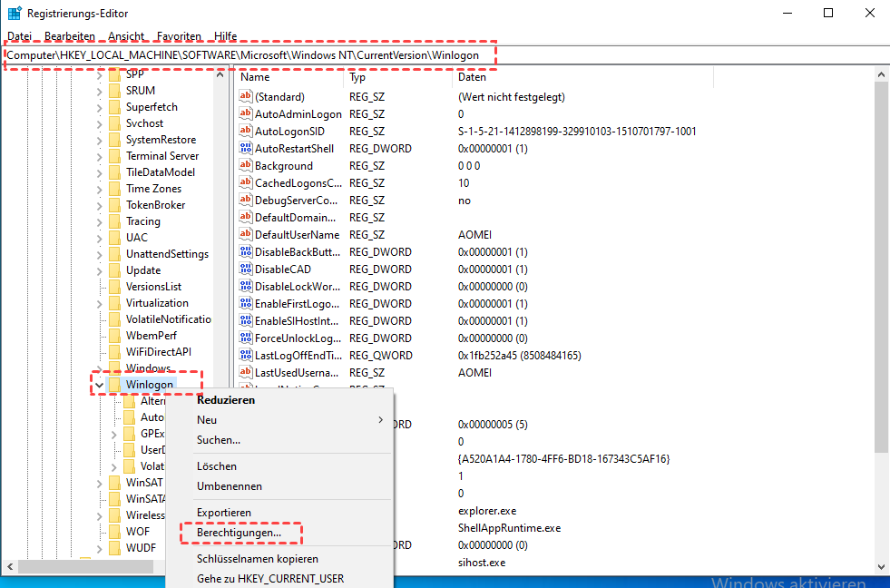890x588 pixels.
Task: Sort by the Typ column header
Action: [x=358, y=78]
